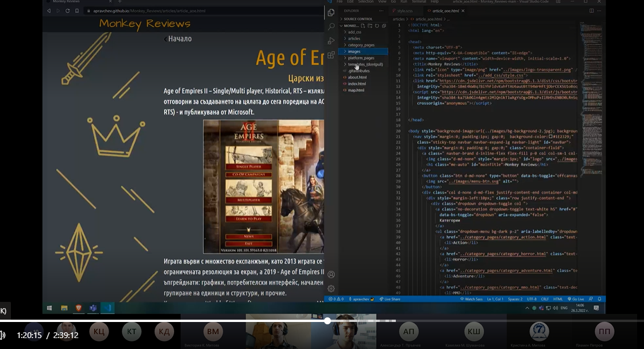Open the View menu
The image size is (644, 349).
(383, 2)
